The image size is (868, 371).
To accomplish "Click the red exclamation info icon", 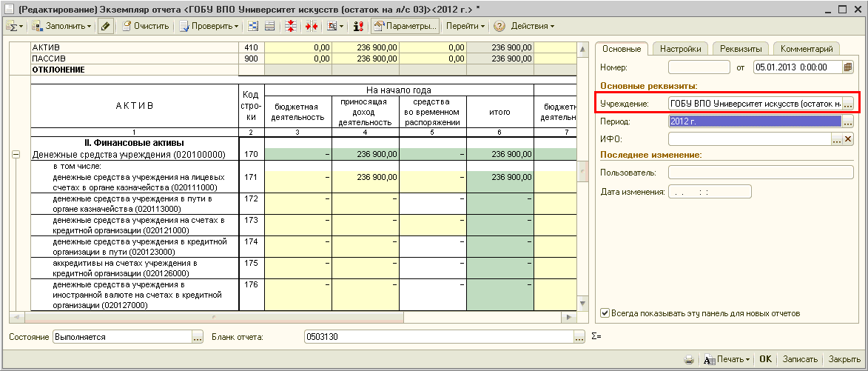I will (358, 26).
